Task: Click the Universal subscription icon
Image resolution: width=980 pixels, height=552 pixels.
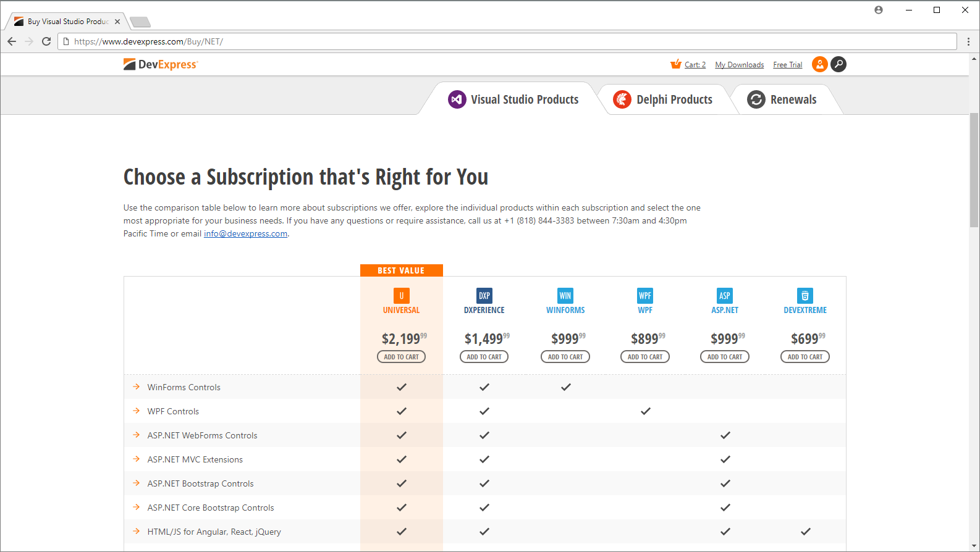Action: click(401, 296)
